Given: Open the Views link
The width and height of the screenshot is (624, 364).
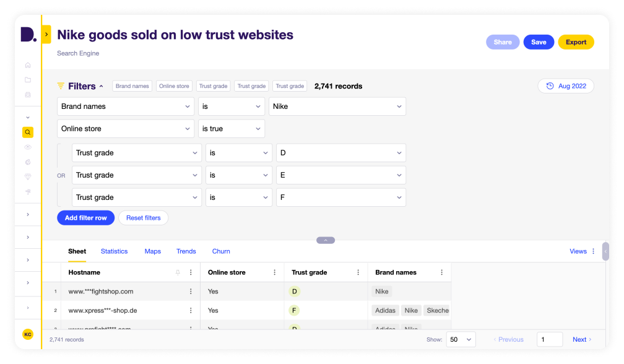Looking at the screenshot, I should 578,251.
